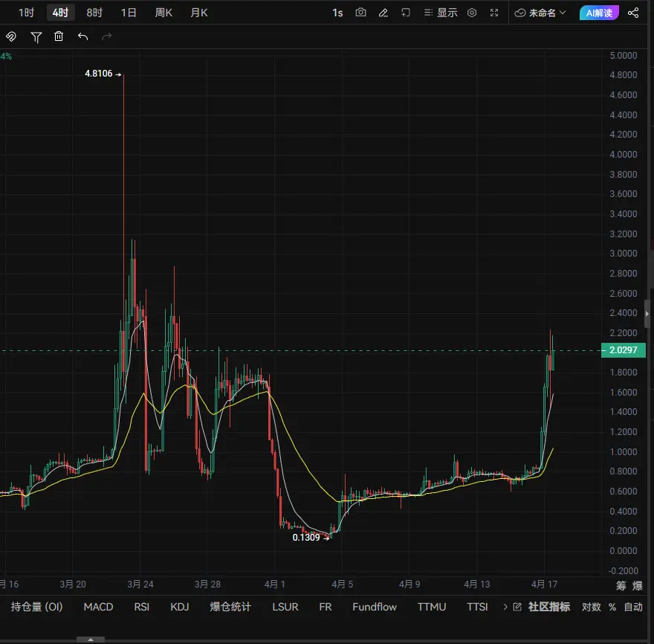Toggle the Fundflow indicator

pos(375,606)
